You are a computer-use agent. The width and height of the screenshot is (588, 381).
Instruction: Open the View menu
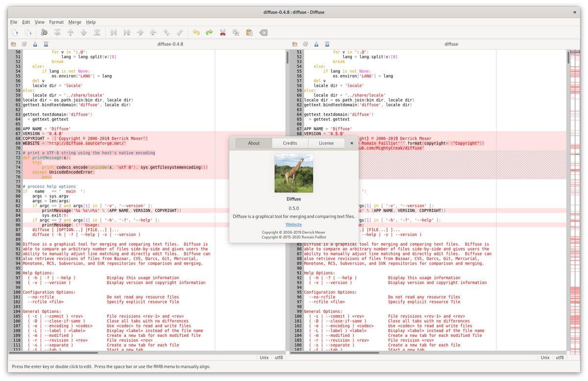point(40,22)
